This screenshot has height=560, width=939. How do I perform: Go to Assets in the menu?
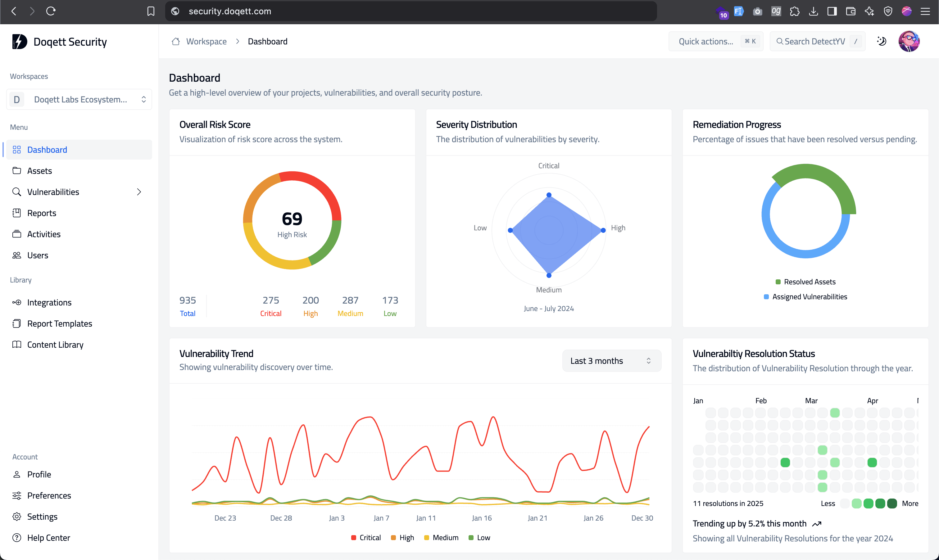coord(40,171)
